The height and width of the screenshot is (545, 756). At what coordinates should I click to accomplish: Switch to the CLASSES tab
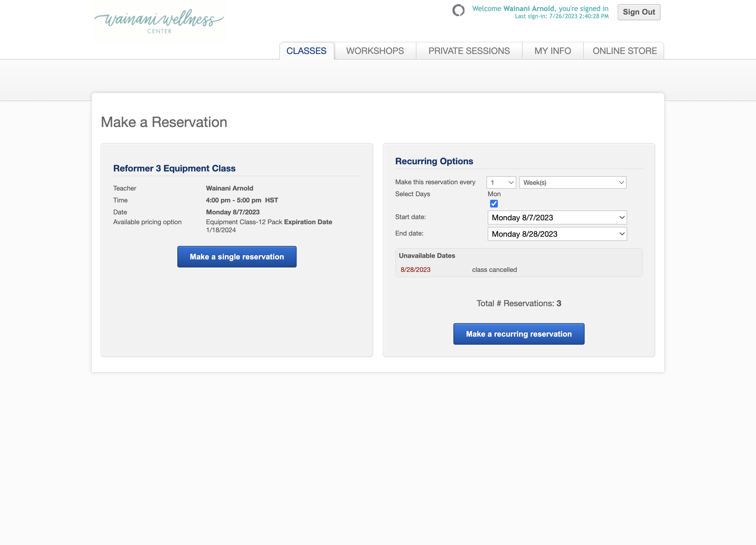306,51
